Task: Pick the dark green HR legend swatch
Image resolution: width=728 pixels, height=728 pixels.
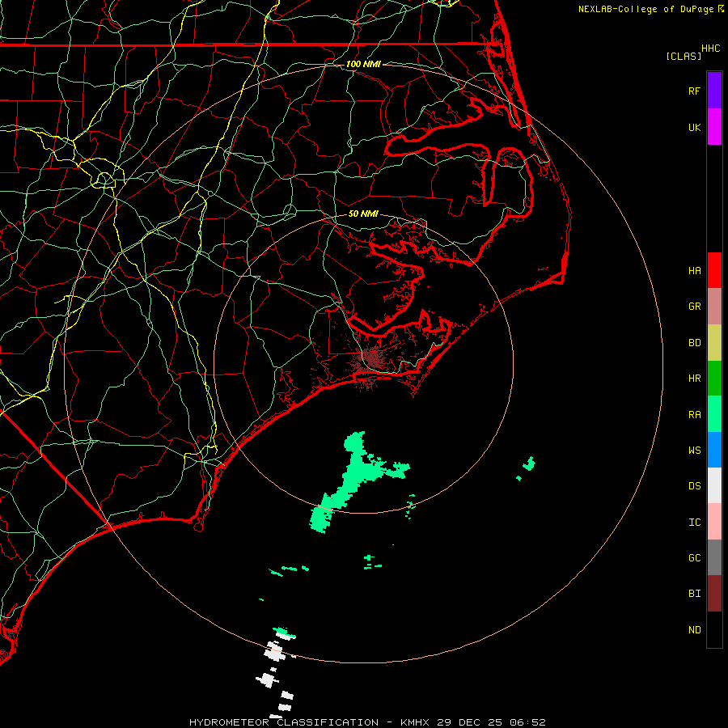Action: click(x=714, y=379)
